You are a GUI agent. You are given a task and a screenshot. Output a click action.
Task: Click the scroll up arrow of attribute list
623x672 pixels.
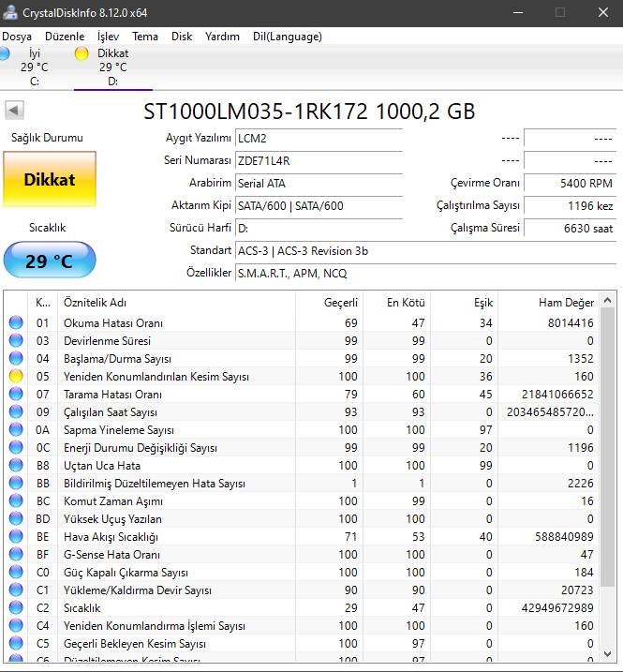[607, 301]
